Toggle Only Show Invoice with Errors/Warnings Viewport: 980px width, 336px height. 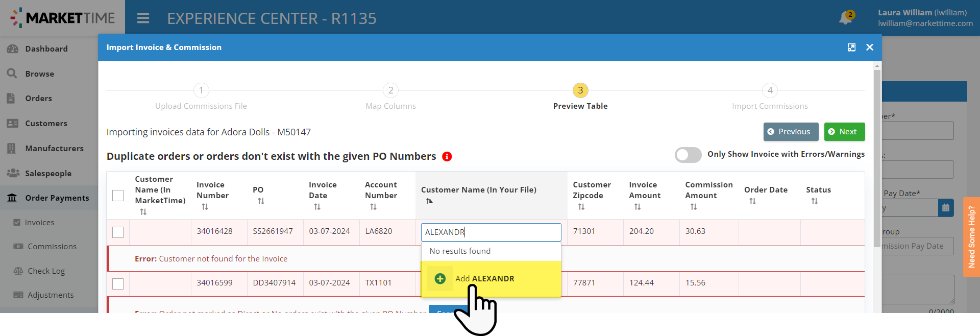point(688,155)
